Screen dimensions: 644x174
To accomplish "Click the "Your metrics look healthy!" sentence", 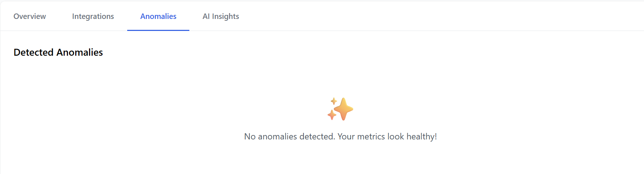I will pyautogui.click(x=387, y=137).
